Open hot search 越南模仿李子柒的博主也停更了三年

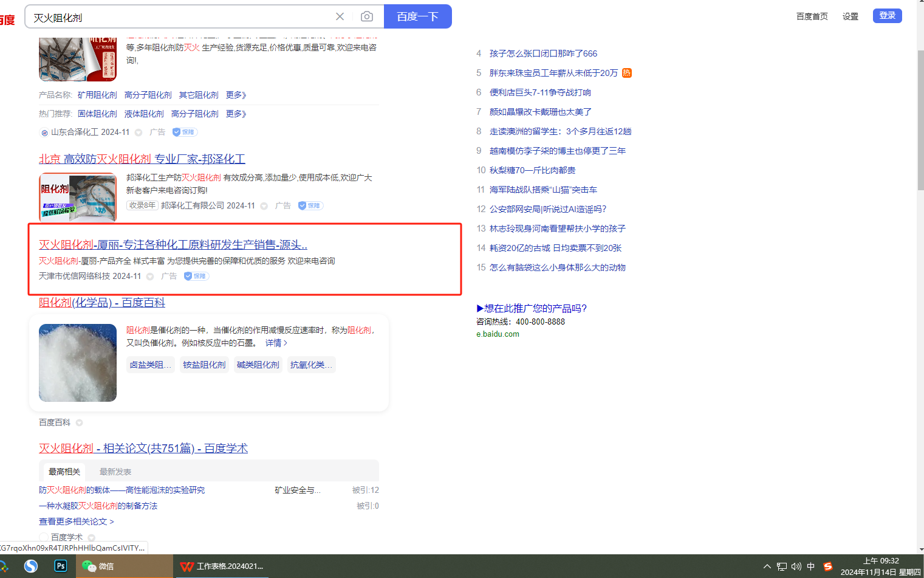tap(558, 151)
